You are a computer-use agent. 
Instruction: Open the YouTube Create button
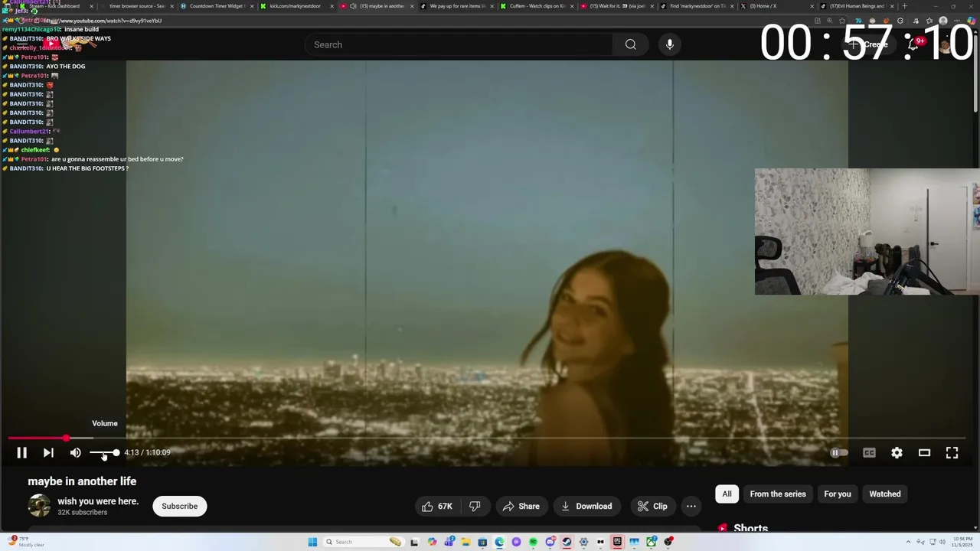pos(868,44)
